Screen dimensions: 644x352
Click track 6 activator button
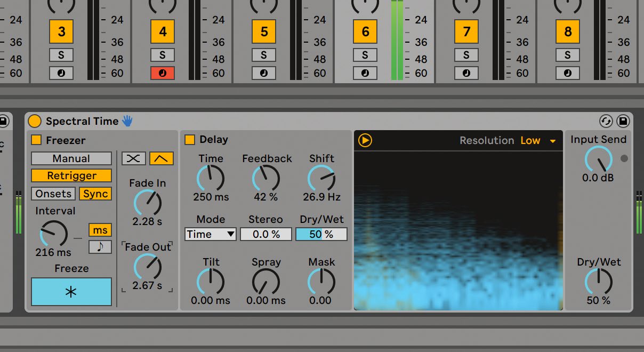[365, 31]
